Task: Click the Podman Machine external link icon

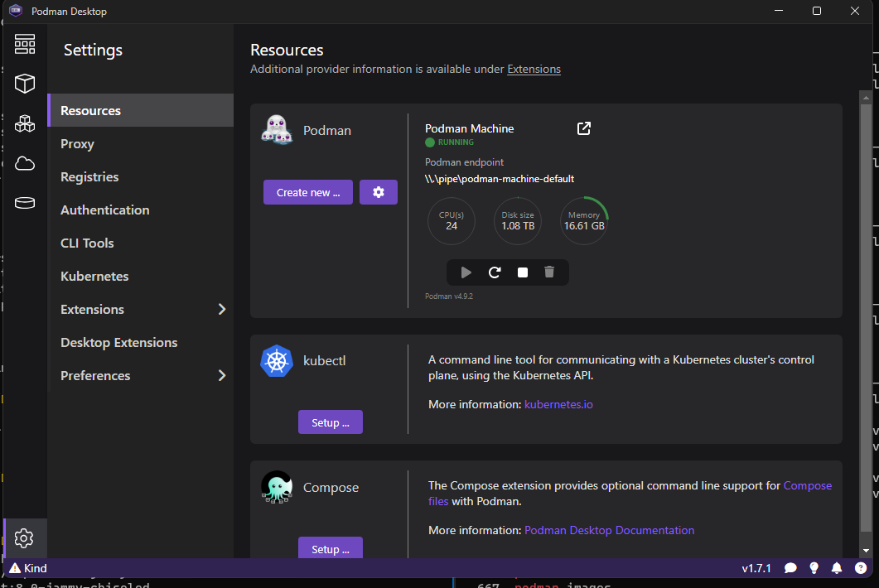Action: click(584, 128)
